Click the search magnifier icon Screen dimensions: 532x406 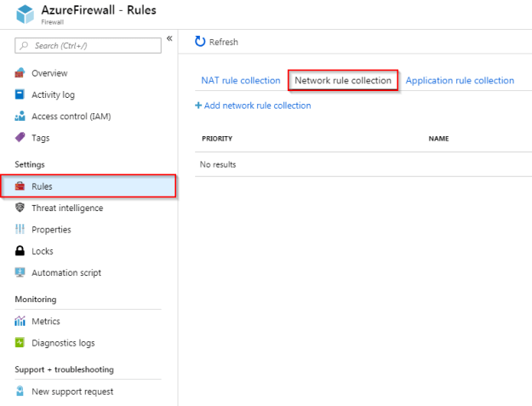pyautogui.click(x=24, y=45)
